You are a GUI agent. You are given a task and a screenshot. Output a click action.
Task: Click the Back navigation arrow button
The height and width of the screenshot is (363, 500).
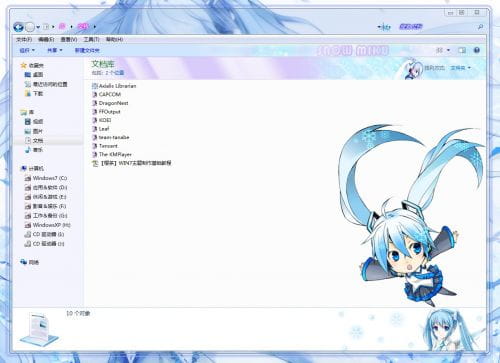click(18, 27)
